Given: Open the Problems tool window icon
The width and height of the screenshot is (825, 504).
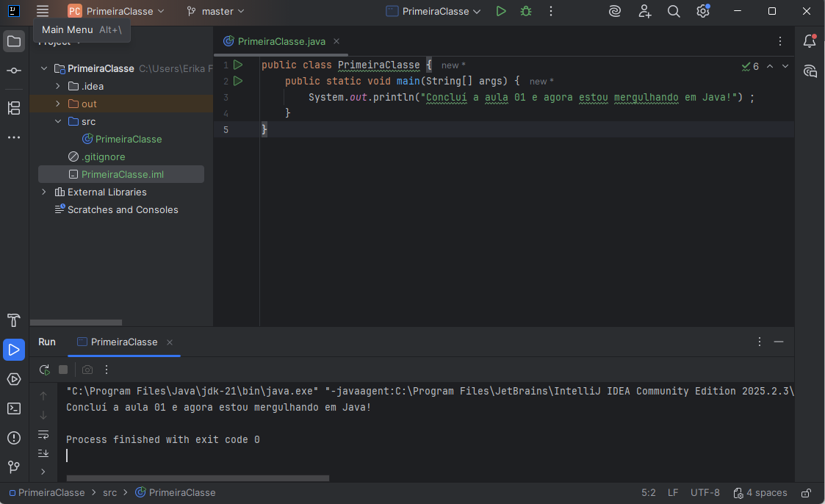Looking at the screenshot, I should coord(14,438).
